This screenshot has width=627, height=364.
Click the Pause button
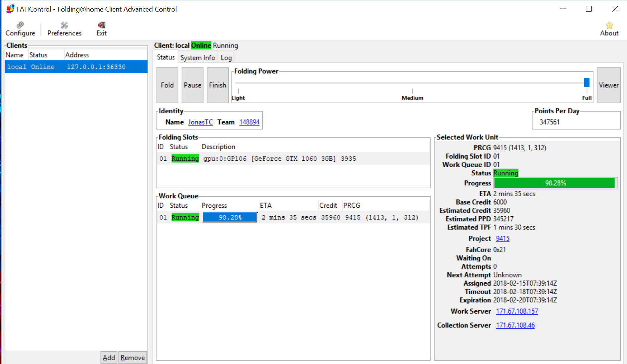192,85
